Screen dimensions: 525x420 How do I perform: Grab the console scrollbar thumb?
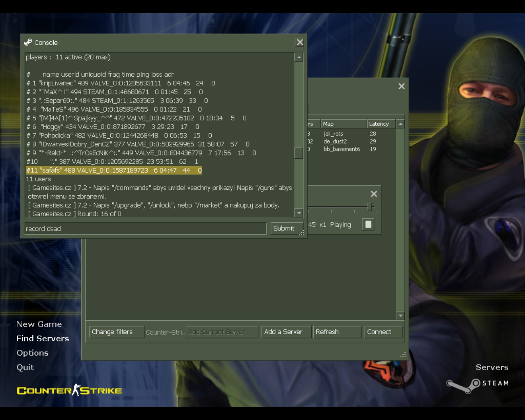pos(299,153)
